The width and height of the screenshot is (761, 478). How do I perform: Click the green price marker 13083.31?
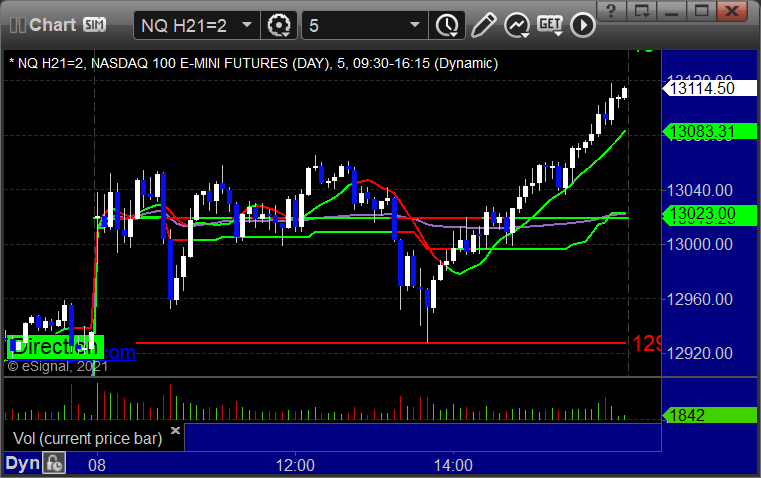pos(710,131)
